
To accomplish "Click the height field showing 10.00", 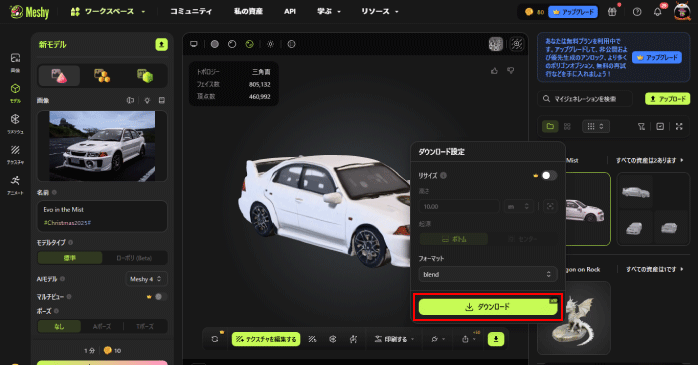I will coord(459,207).
